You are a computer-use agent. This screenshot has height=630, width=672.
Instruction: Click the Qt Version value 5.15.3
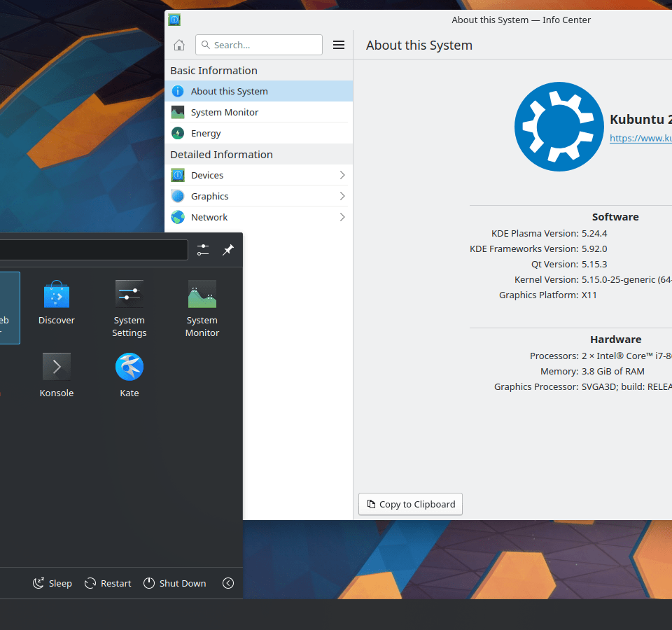[594, 265]
